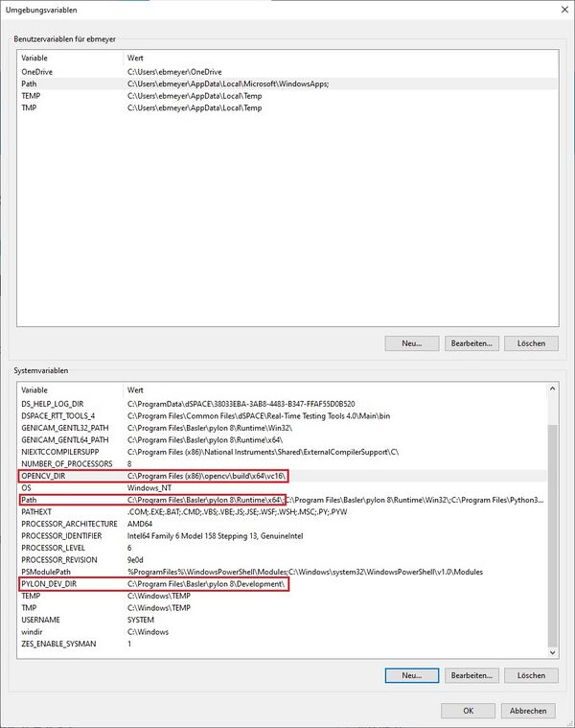575x728 pixels.
Task: Confirm the dialog with OK
Action: pyautogui.click(x=467, y=711)
